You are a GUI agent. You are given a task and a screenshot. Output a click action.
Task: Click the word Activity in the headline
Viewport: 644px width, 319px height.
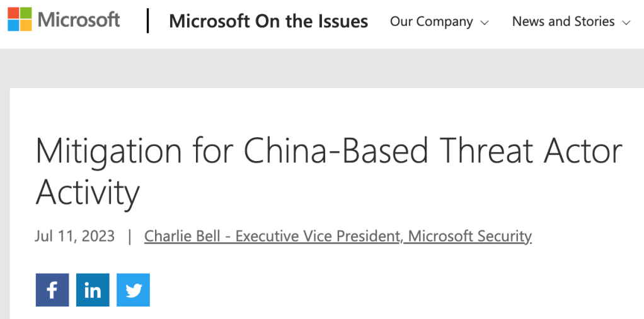coord(88,192)
